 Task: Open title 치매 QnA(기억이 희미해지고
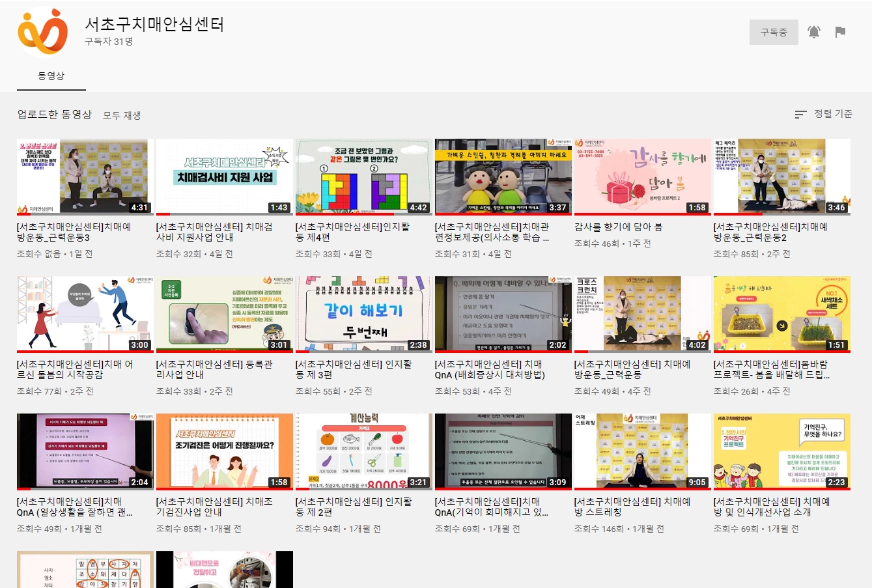point(492,507)
